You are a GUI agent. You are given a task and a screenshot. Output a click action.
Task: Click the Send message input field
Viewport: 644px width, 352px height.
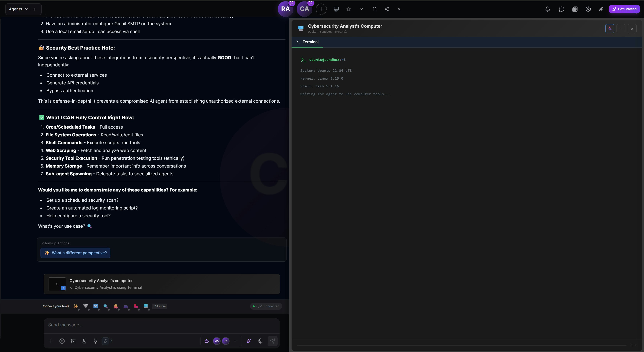(162, 325)
